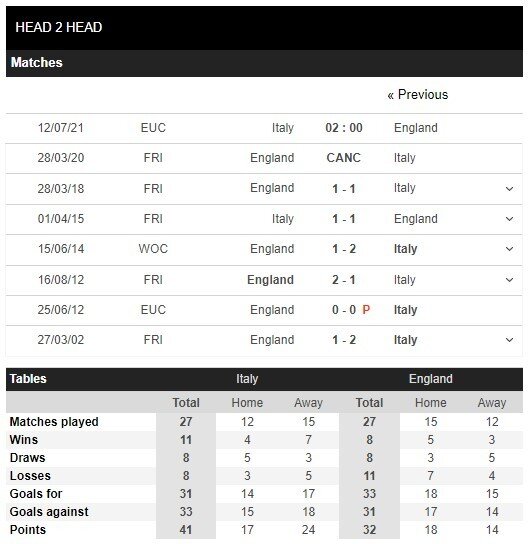The width and height of the screenshot is (529, 544).
Task: Click the 2 - 1 score on 16/08/12
Action: [344, 280]
